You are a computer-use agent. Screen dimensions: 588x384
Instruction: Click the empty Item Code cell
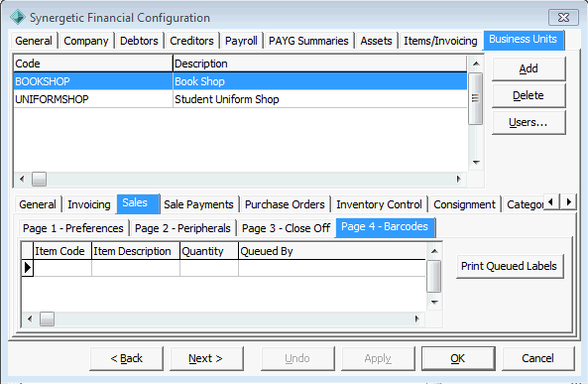pos(62,268)
